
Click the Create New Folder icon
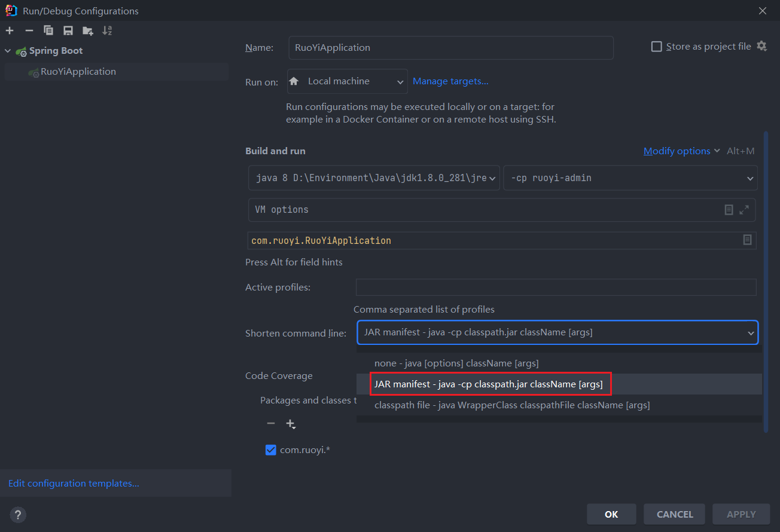[88, 30]
